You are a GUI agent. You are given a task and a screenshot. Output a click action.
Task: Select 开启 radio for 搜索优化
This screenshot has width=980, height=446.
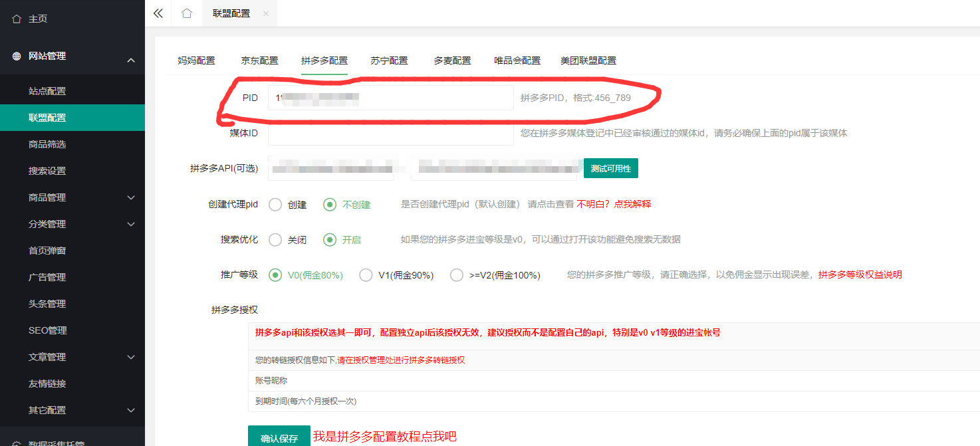[330, 240]
